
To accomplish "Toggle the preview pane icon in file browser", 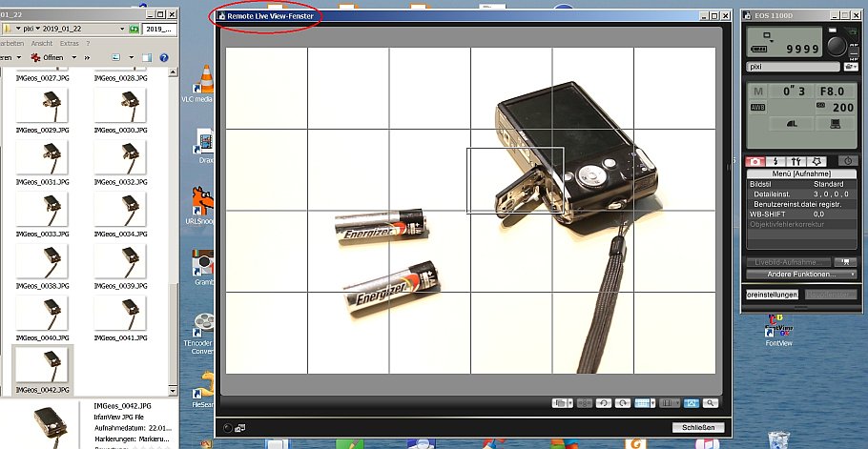I will [x=147, y=57].
